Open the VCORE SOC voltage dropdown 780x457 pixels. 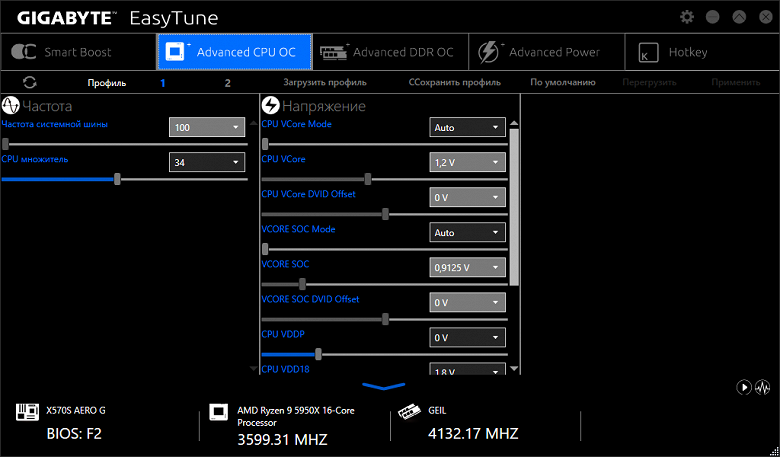pyautogui.click(x=467, y=267)
